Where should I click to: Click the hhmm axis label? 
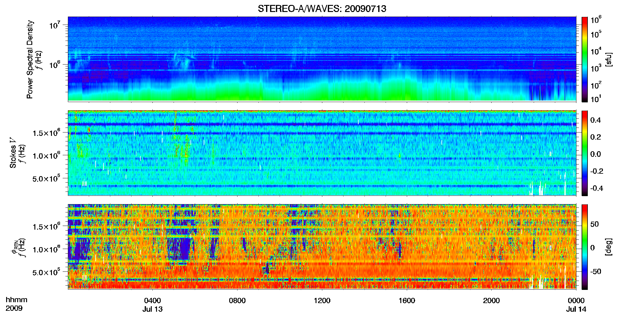click(x=17, y=300)
